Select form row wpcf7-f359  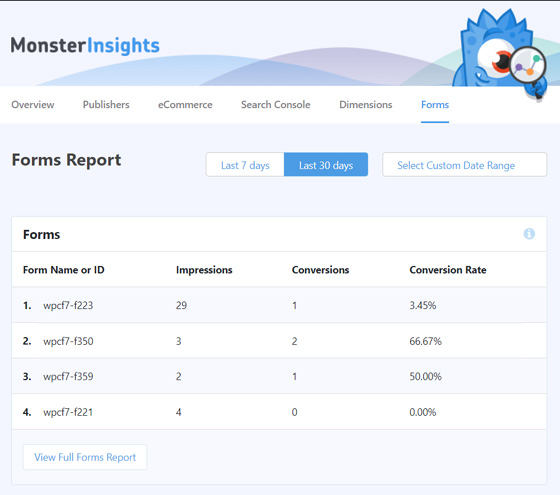(279, 376)
